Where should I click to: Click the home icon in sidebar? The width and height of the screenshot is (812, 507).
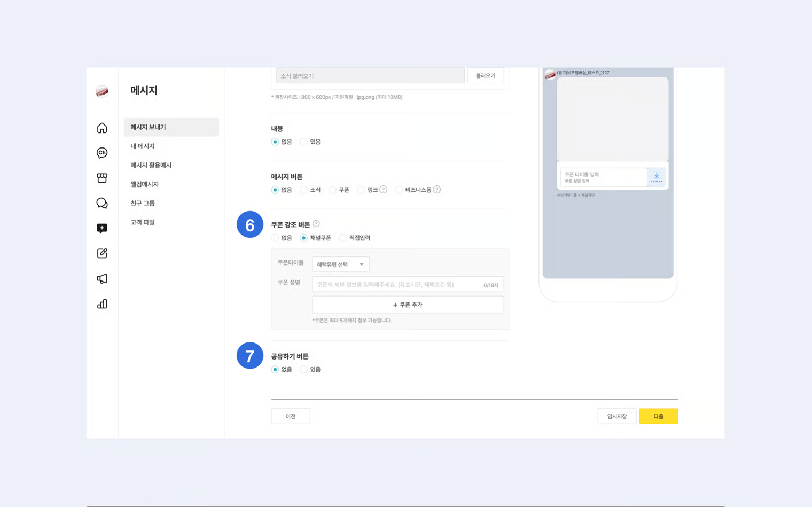(102, 128)
